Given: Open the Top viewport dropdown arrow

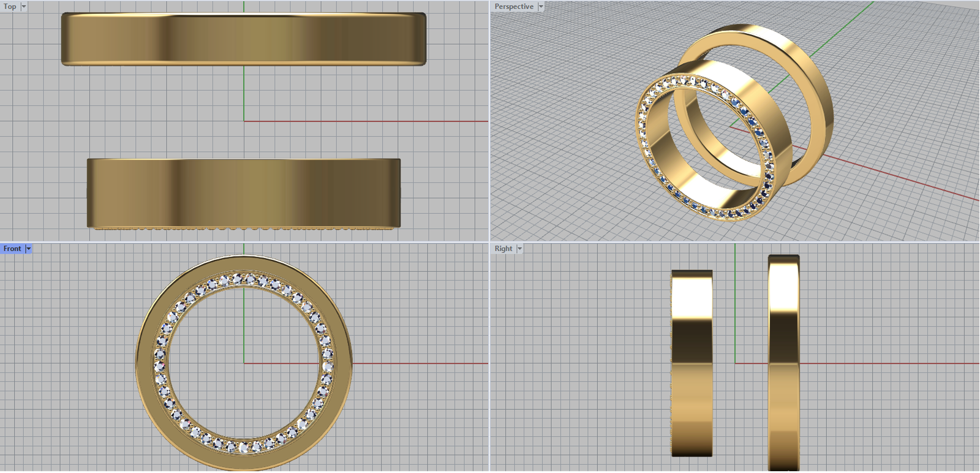Looking at the screenshot, I should (x=24, y=6).
